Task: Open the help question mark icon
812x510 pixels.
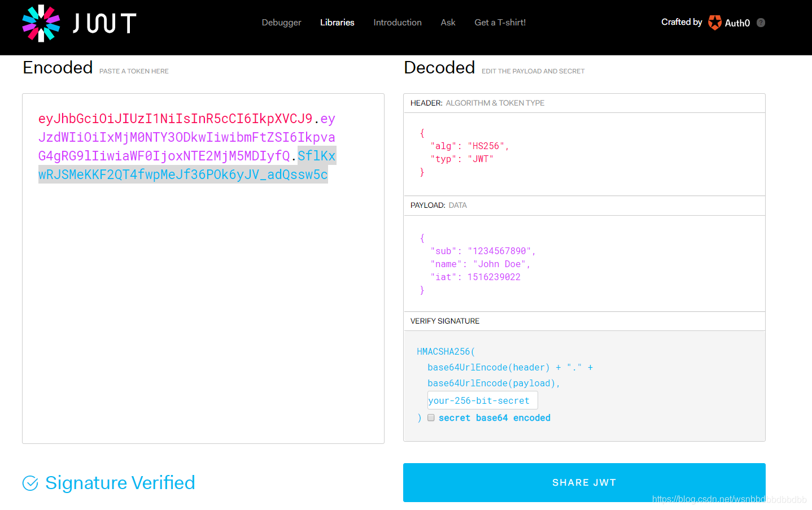Action: point(761,23)
